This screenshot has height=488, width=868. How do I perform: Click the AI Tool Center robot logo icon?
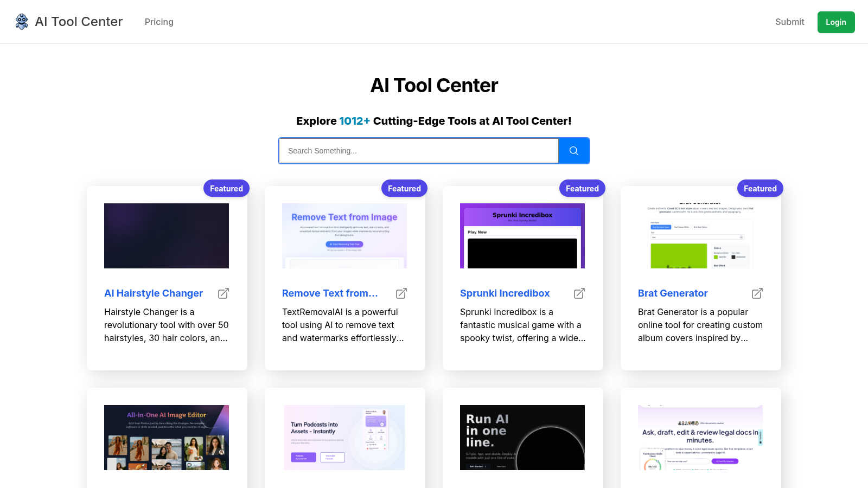(x=22, y=22)
